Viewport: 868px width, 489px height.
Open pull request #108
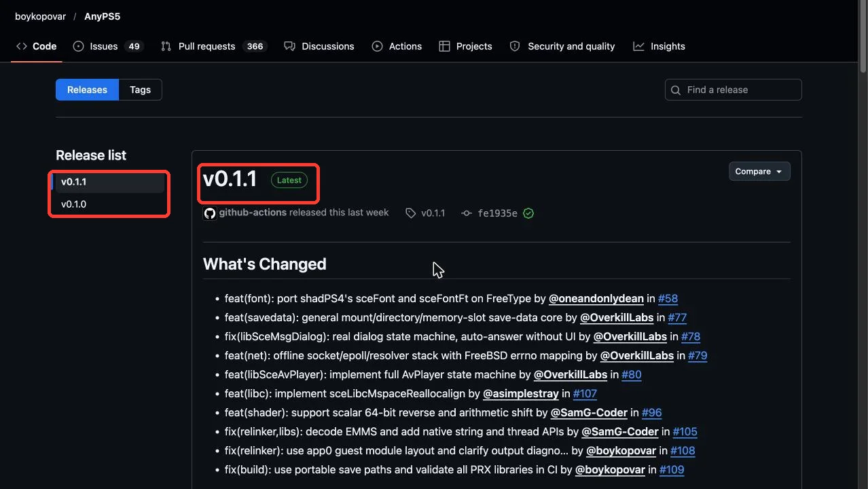pyautogui.click(x=683, y=450)
